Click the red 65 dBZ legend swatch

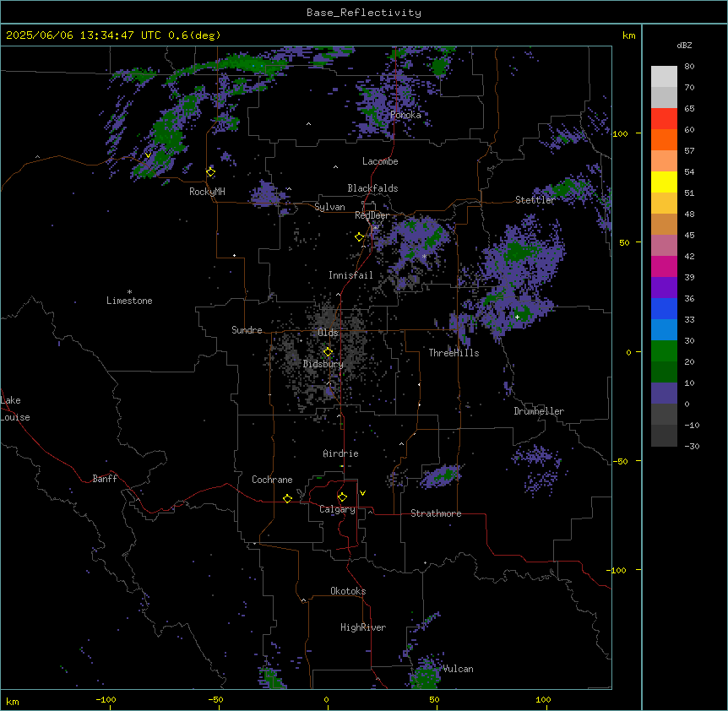tap(664, 119)
